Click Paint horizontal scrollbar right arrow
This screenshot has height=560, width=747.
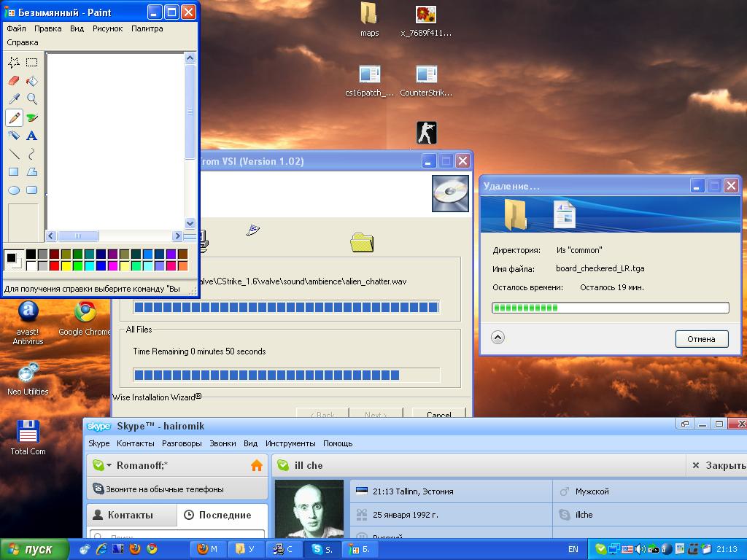[x=177, y=236]
